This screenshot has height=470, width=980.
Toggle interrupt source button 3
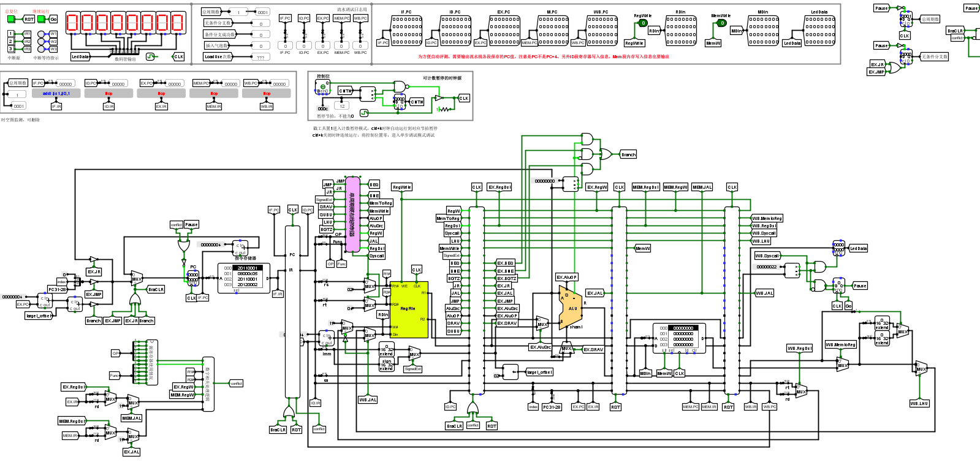(10, 48)
